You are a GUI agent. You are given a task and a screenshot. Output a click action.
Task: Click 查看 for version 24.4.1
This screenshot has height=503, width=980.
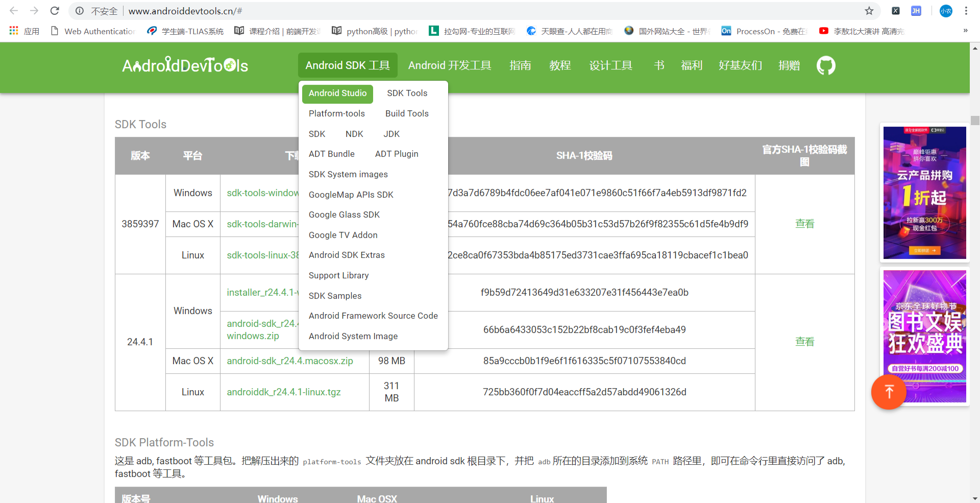click(x=805, y=342)
